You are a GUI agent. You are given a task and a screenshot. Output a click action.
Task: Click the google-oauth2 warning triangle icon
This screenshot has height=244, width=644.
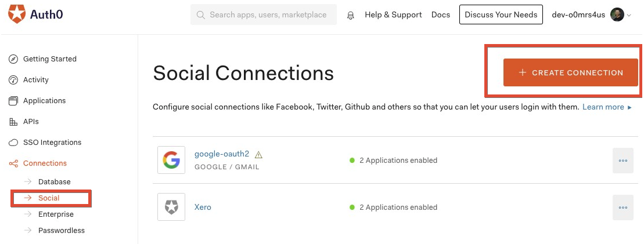tap(258, 154)
